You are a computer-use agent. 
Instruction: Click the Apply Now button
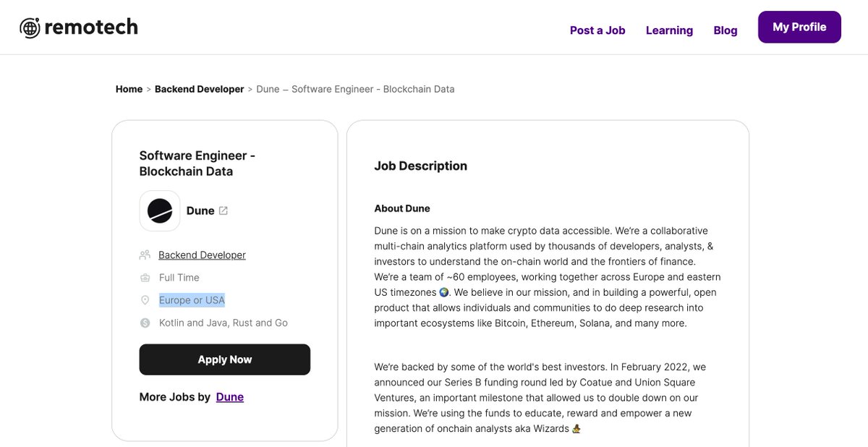(225, 359)
